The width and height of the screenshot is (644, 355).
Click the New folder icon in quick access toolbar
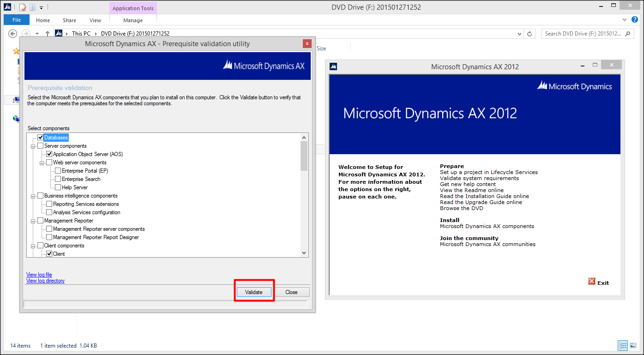(32, 7)
